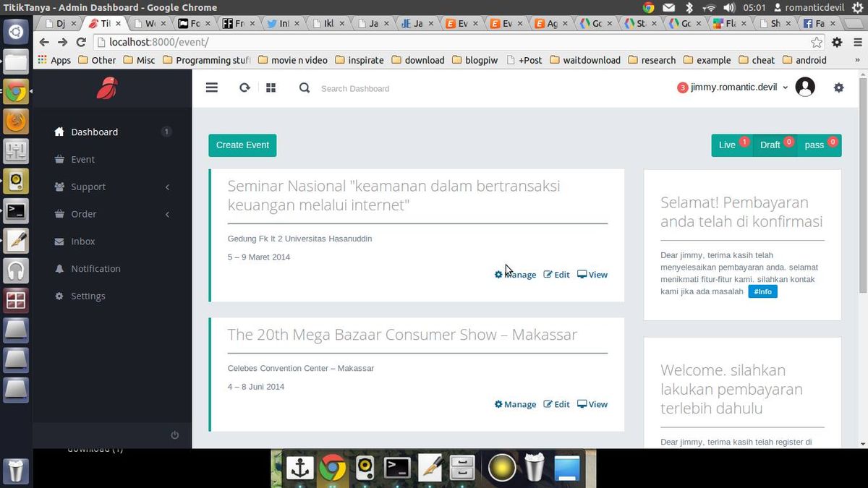Viewport: 868px width, 488px height.
Task: Click the #Info tag button
Action: 762,291
